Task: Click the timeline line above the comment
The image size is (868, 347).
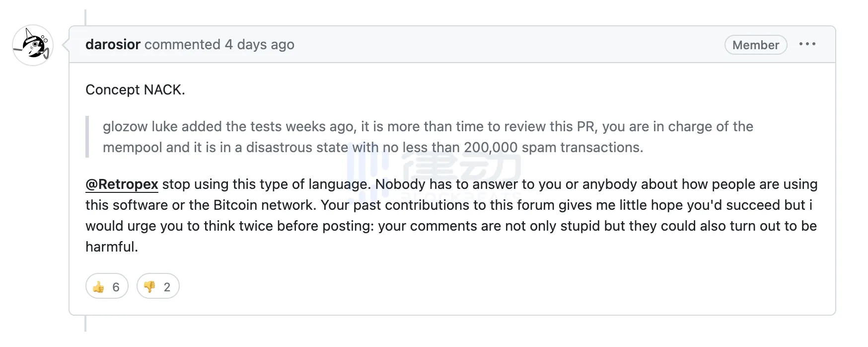Action: click(85, 17)
